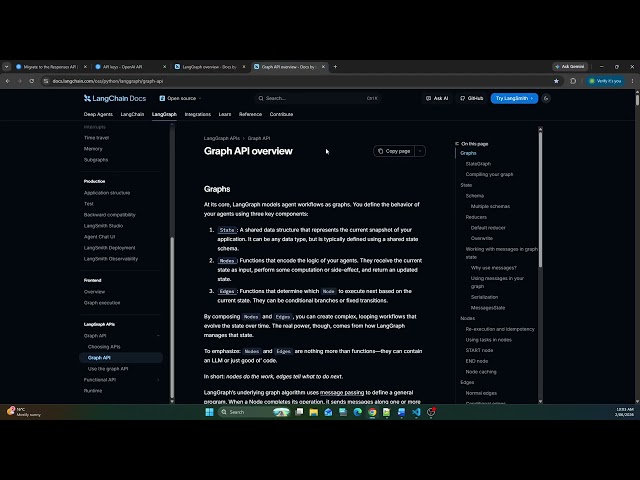
Task: Open the Learn nav tab
Action: 225,114
